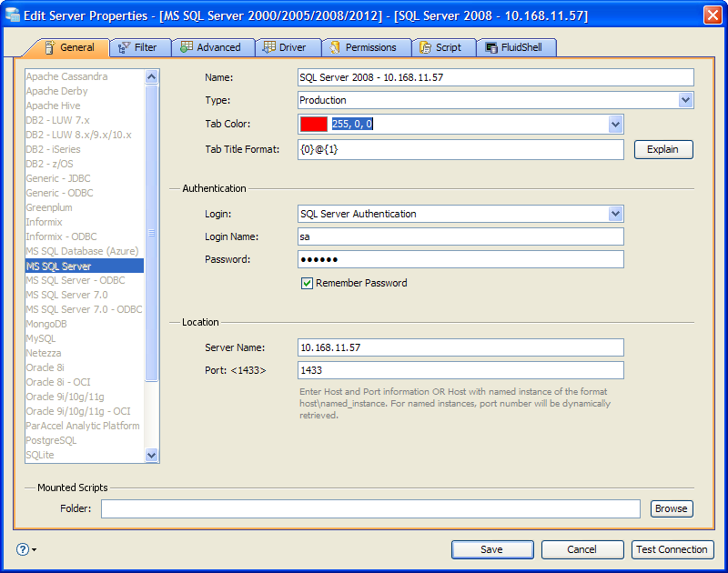Image resolution: width=728 pixels, height=573 pixels.
Task: Switch to the General tab
Action: pos(69,47)
